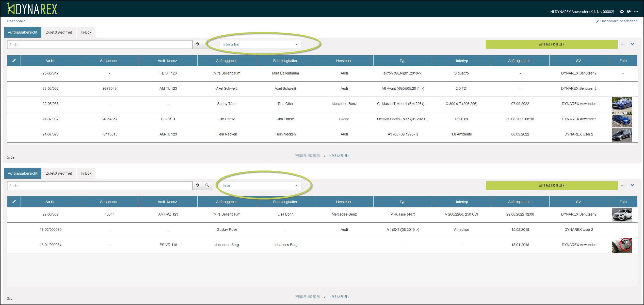This screenshot has width=644, height=305.
Task: Open photo thumbnail of order 22-08/033
Action: 622,104
